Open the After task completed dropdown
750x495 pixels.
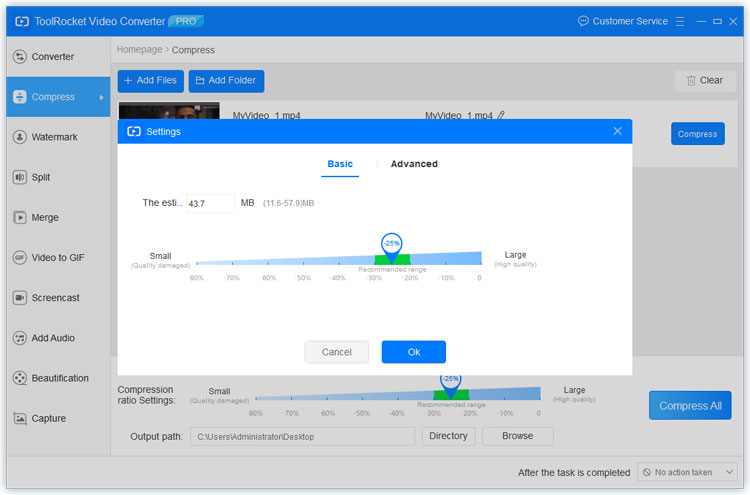(x=687, y=472)
